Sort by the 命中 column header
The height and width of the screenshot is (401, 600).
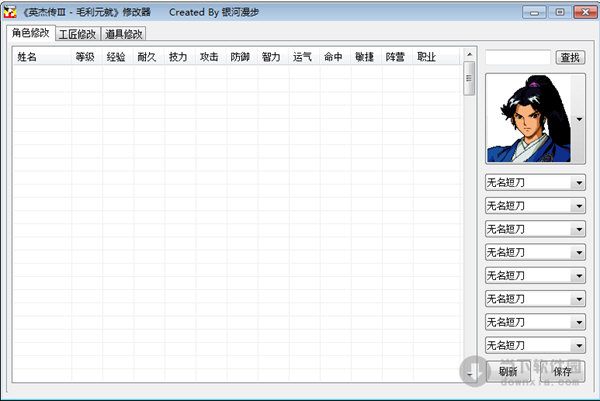(335, 57)
